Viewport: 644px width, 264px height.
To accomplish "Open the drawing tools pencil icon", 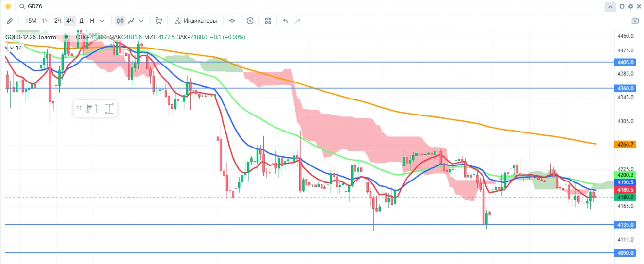I will click(10, 21).
